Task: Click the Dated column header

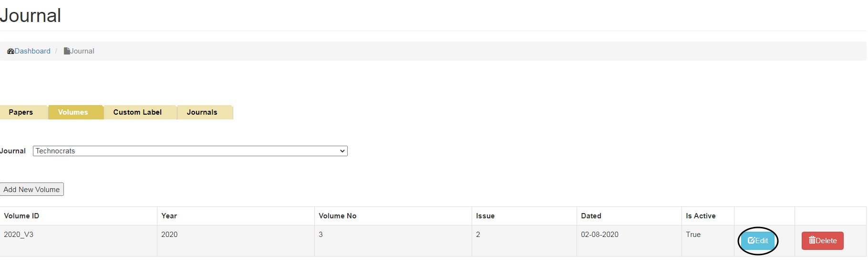Action: [591, 216]
